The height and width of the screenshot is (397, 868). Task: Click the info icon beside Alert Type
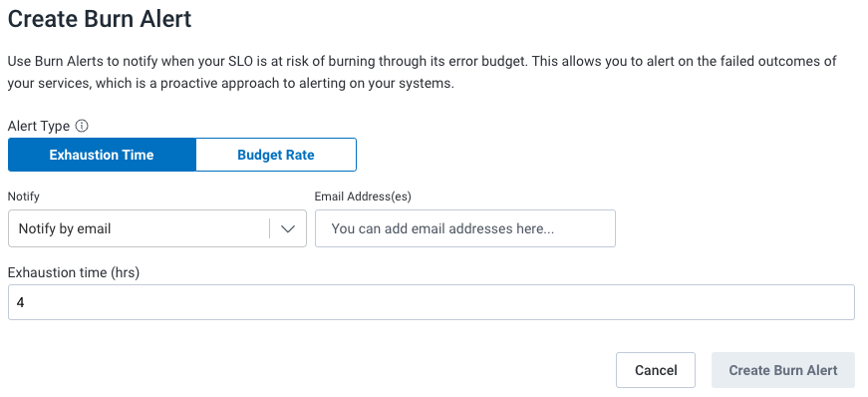pos(82,126)
